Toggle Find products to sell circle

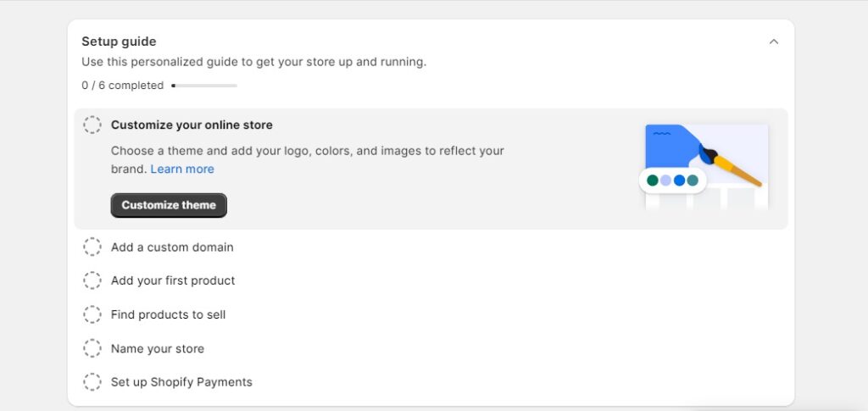click(92, 314)
